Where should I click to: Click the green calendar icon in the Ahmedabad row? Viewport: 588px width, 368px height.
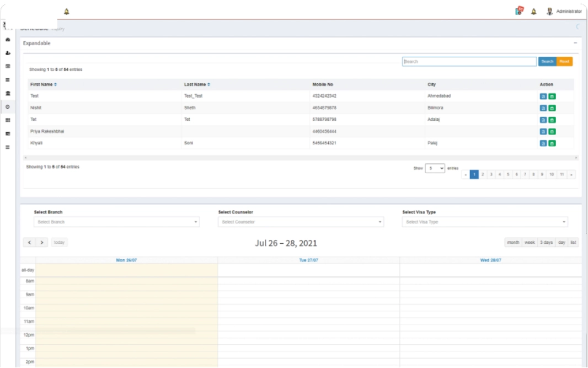click(552, 96)
